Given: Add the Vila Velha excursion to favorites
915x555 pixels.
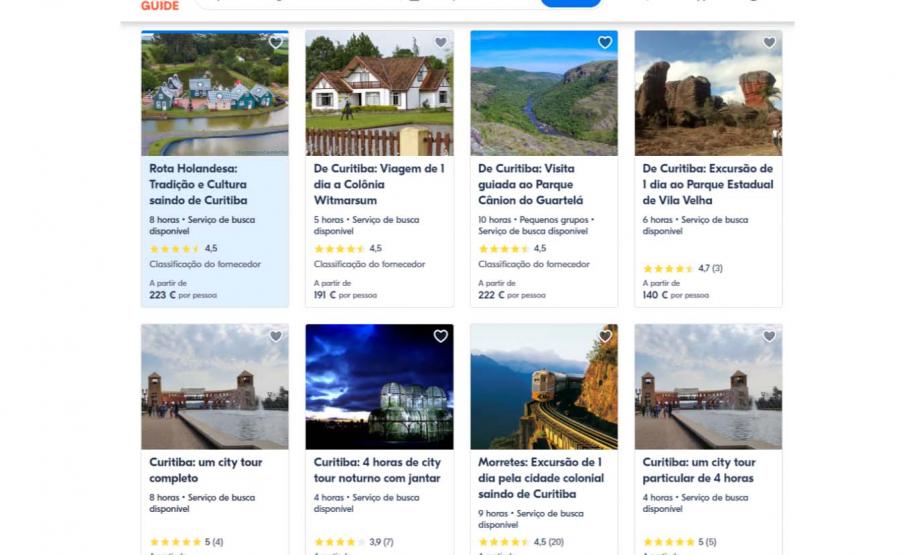Looking at the screenshot, I should click(x=769, y=43).
